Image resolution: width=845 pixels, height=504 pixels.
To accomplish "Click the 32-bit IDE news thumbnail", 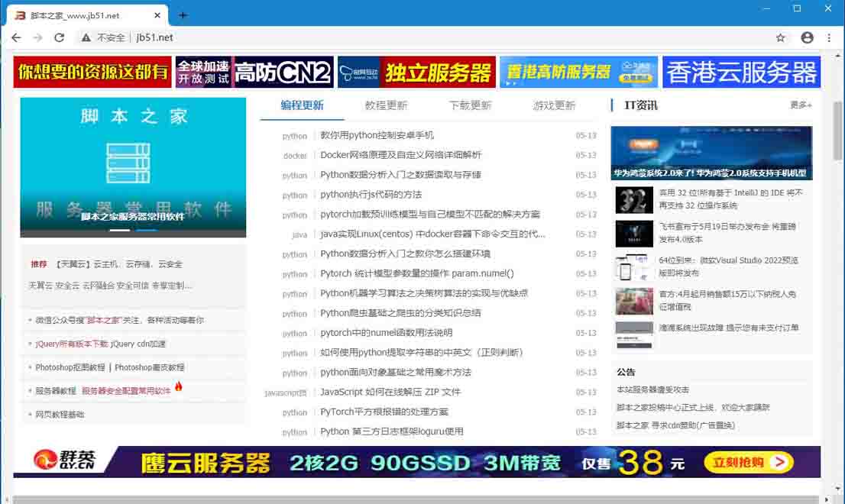I will point(634,200).
